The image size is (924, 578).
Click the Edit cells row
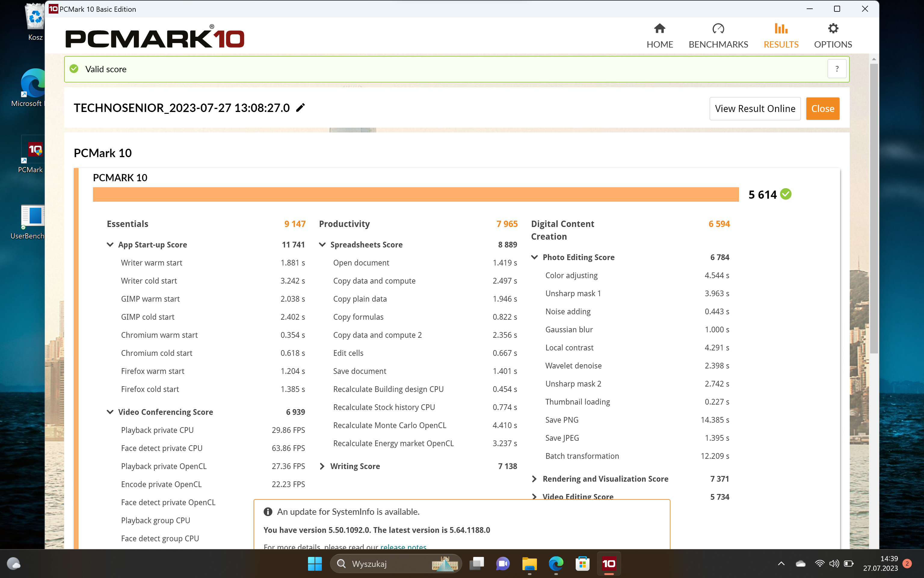[425, 353]
